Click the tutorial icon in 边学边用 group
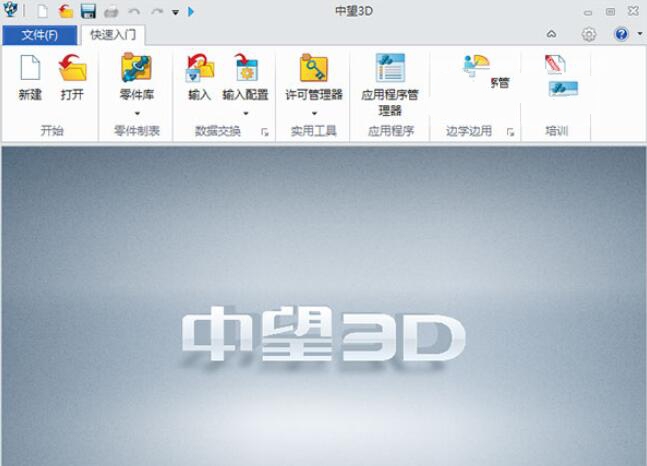Image resolution: width=647 pixels, height=466 pixels. (x=476, y=66)
